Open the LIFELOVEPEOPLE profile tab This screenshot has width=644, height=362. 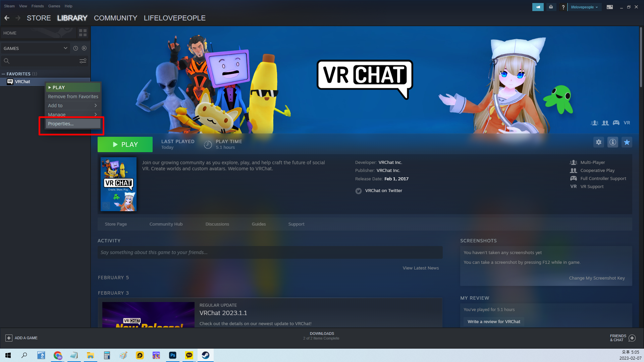tap(175, 18)
